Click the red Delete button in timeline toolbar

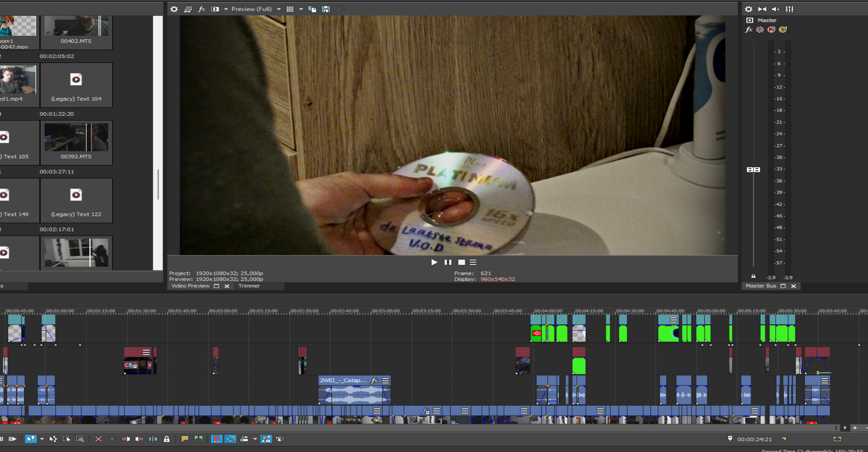click(98, 439)
